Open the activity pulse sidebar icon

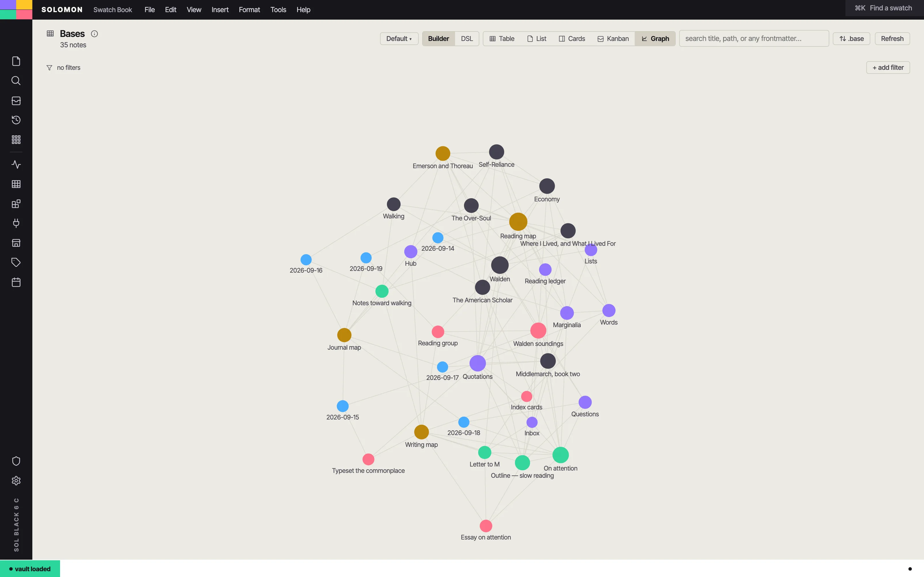tap(16, 164)
